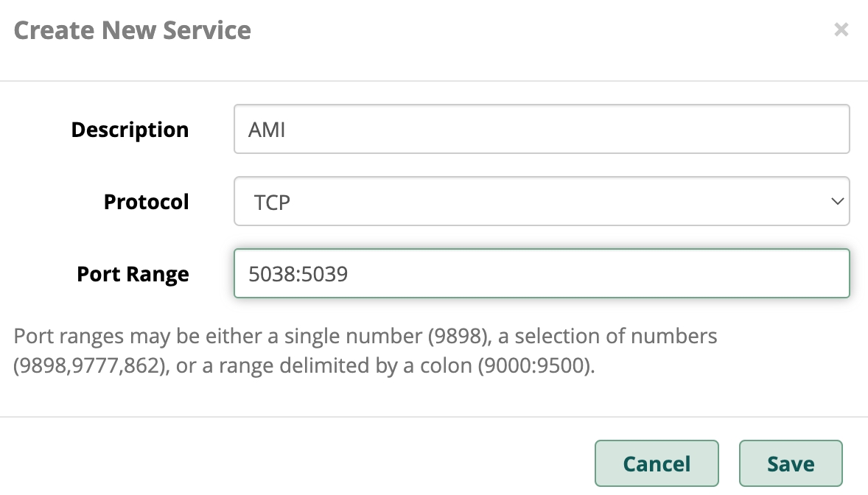Click the Create New Service title
Image resolution: width=868 pixels, height=495 pixels.
point(133,30)
